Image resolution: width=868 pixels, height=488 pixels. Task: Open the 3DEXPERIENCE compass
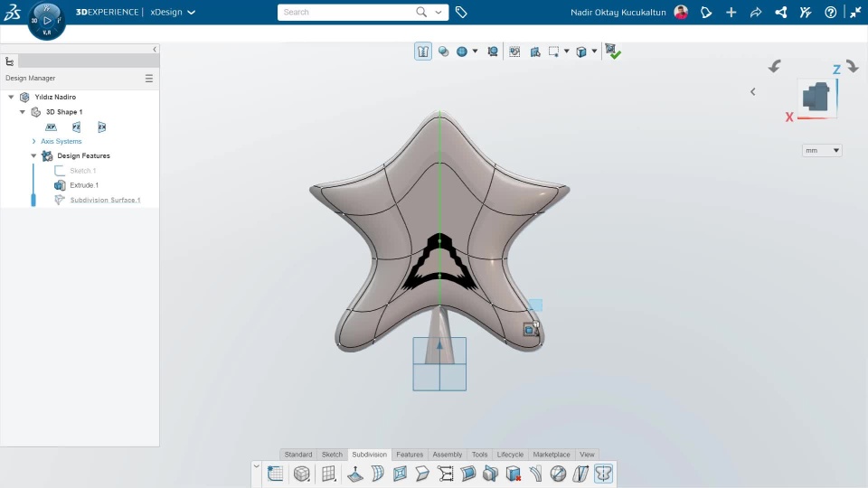click(x=46, y=21)
